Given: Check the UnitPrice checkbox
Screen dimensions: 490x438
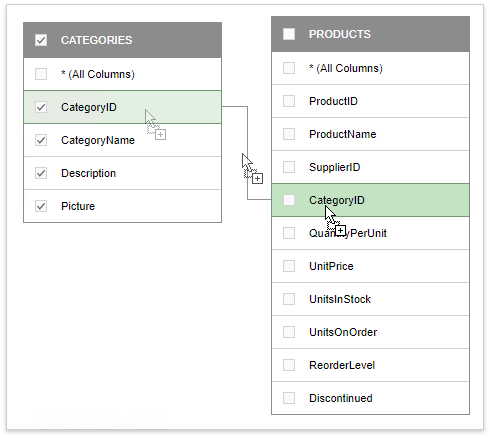Looking at the screenshot, I should point(289,266).
